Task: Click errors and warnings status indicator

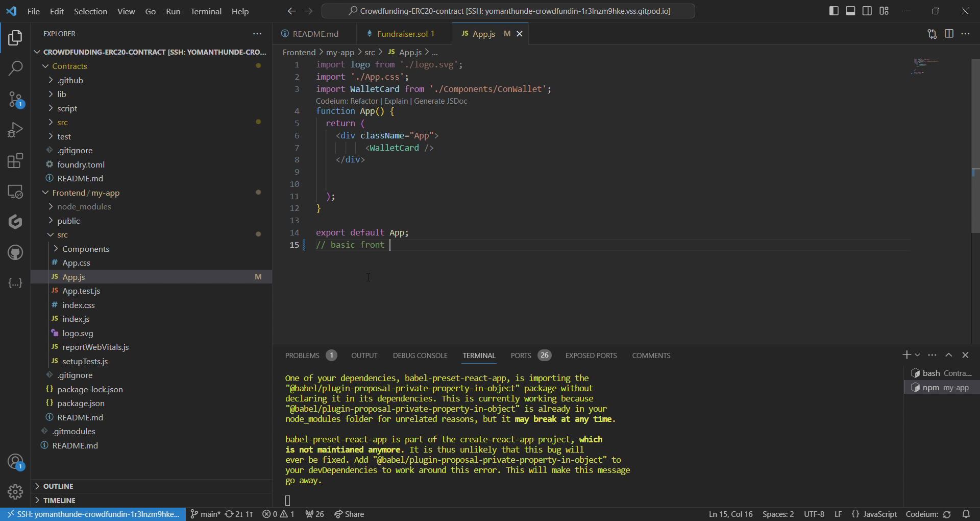Action: click(x=278, y=514)
